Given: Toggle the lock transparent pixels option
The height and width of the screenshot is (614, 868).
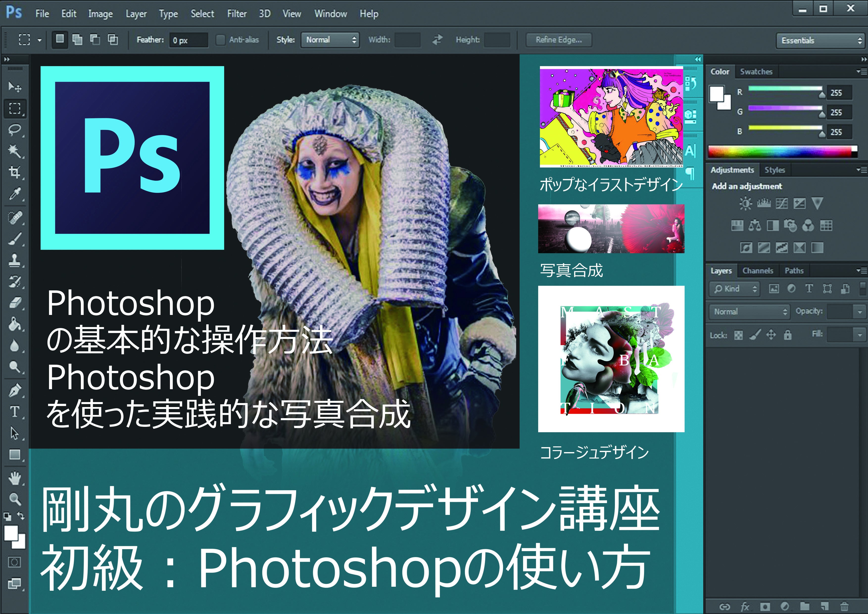Looking at the screenshot, I should click(x=738, y=335).
